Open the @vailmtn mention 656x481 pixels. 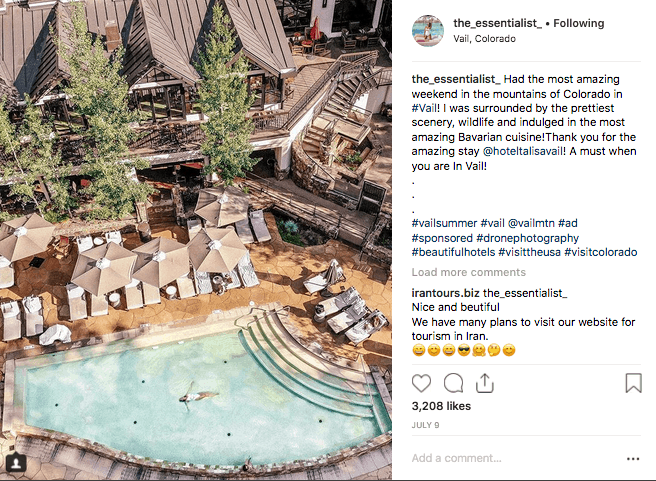[x=531, y=223]
